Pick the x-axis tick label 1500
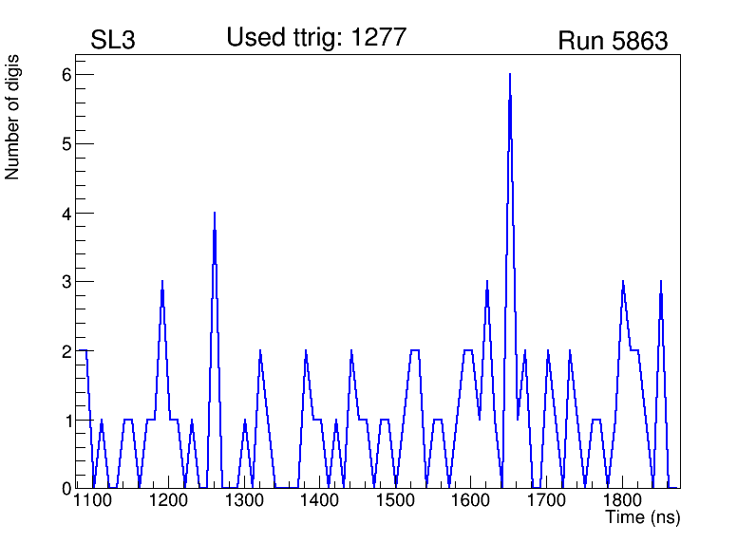 (x=395, y=501)
